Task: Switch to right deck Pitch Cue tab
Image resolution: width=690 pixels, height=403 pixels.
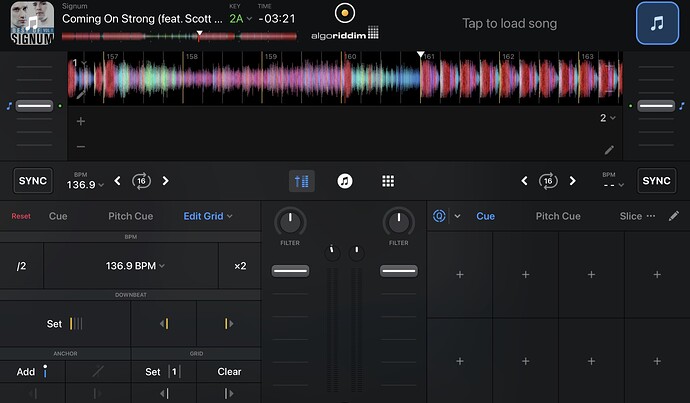Action: click(x=558, y=216)
